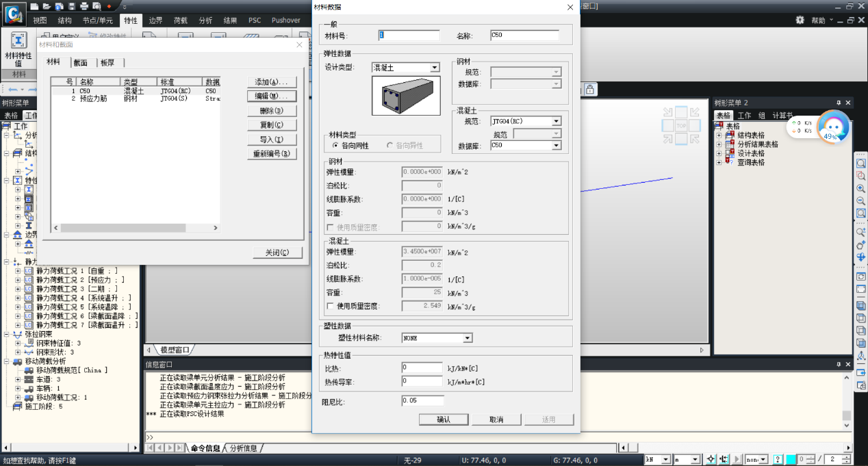Click the TOP view cube in model window

tap(681, 126)
